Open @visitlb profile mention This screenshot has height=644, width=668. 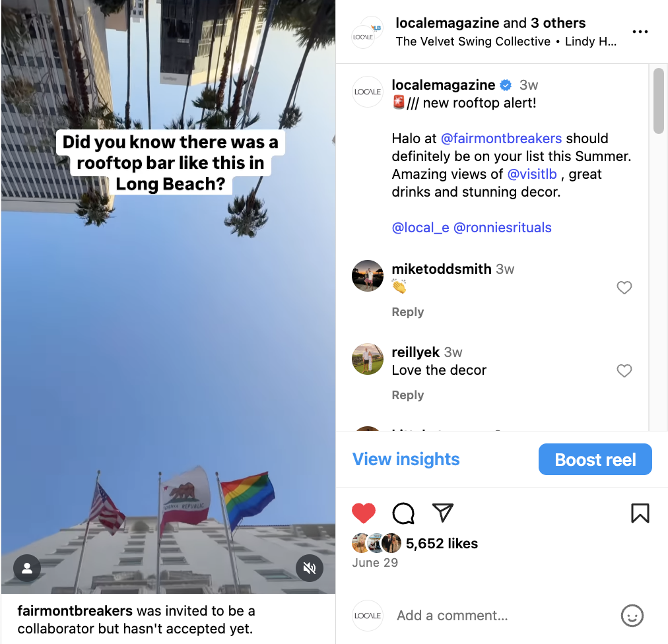coord(532,174)
